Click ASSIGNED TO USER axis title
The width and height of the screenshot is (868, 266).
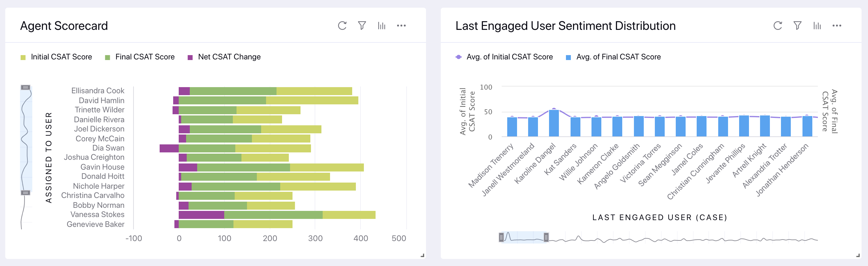[49, 157]
